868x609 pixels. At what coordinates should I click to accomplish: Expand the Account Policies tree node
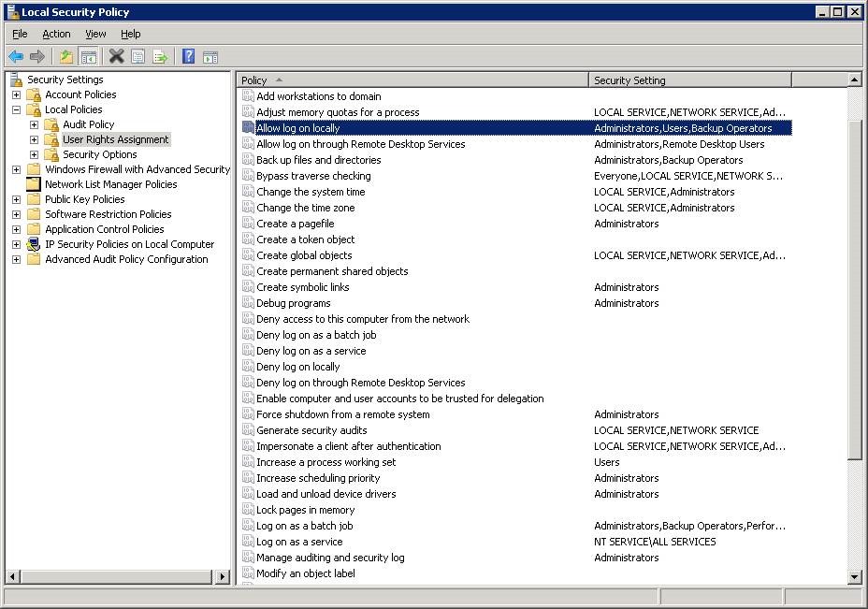(16, 94)
